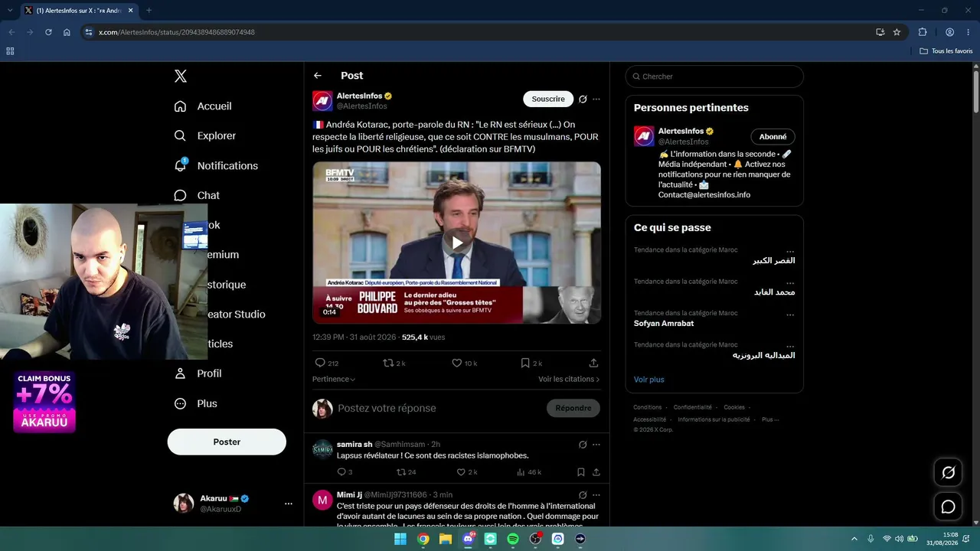Open Grok on Mimi Jj's reply
This screenshot has width=980, height=551.
[x=583, y=494]
